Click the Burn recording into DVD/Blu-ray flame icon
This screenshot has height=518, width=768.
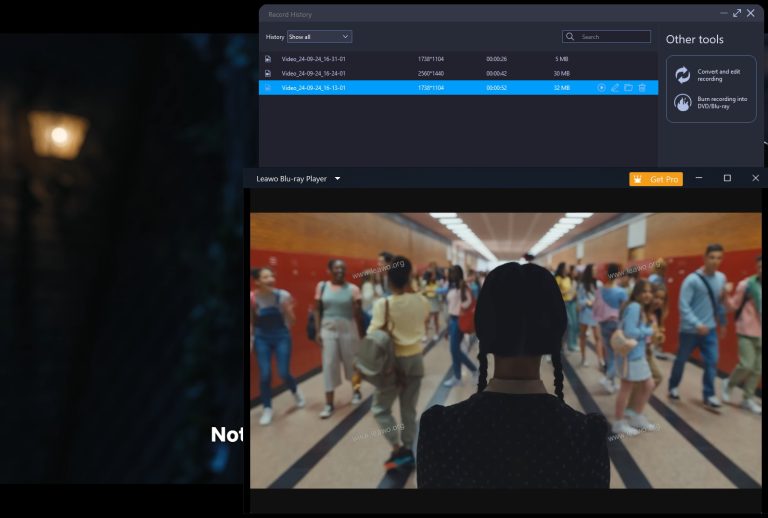point(683,102)
